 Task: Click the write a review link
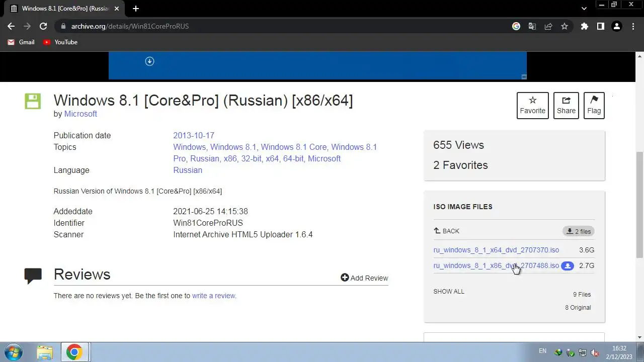click(213, 296)
